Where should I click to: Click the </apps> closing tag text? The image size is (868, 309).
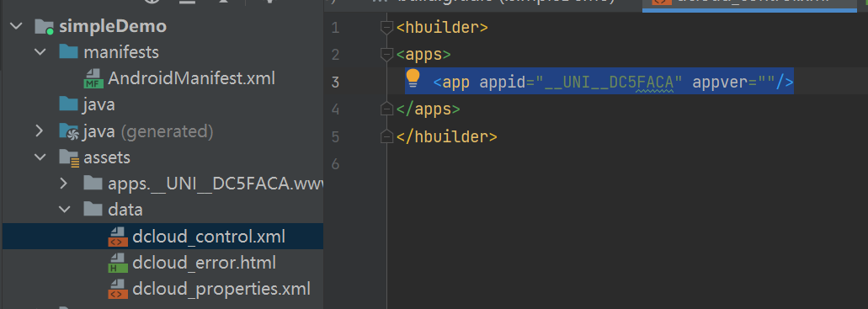pyautogui.click(x=429, y=109)
